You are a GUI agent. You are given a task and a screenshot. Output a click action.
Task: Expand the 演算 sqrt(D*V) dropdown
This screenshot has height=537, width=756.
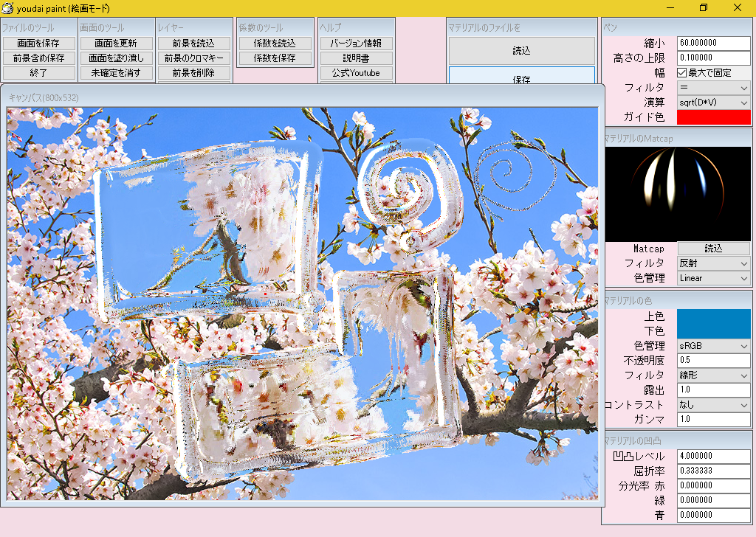(713, 103)
